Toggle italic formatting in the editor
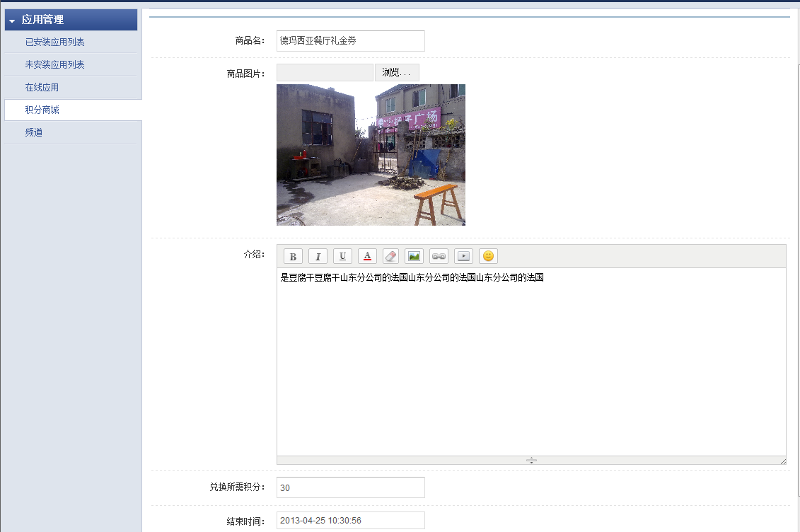 coord(318,256)
